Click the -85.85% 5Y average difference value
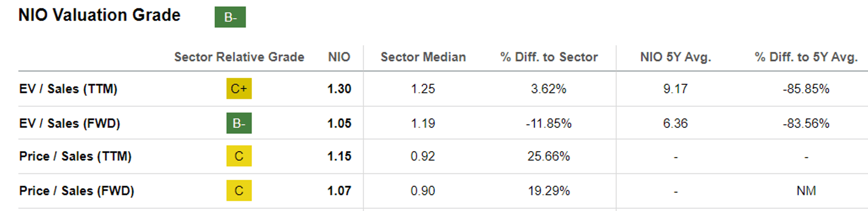 (806, 89)
